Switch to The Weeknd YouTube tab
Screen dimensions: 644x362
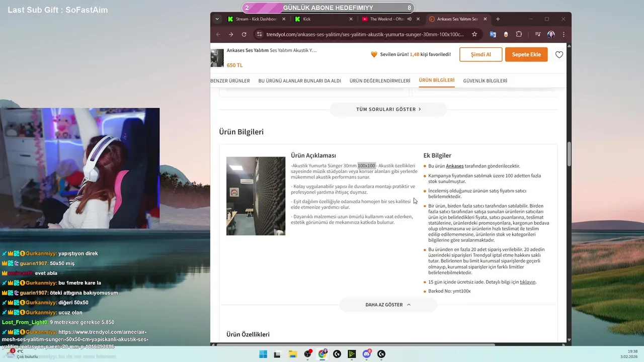coord(387,19)
